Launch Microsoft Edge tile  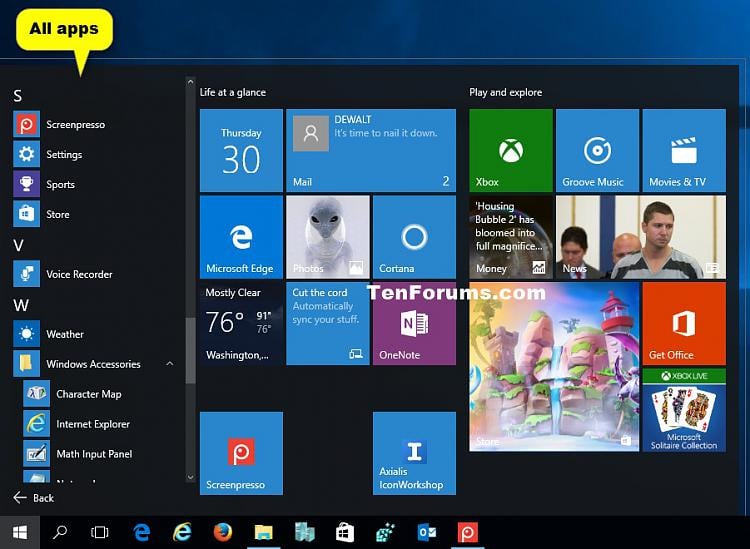(241, 237)
